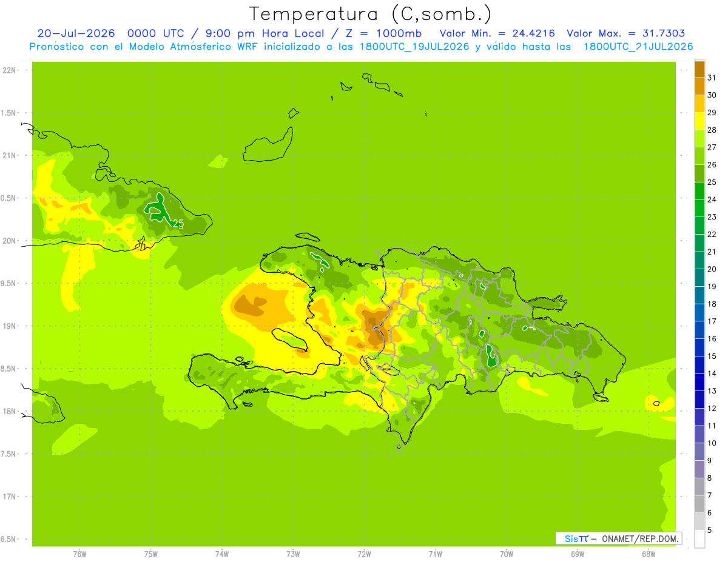Click the colorbar label "5"
This screenshot has height=562, width=728.
pyautogui.click(x=710, y=530)
